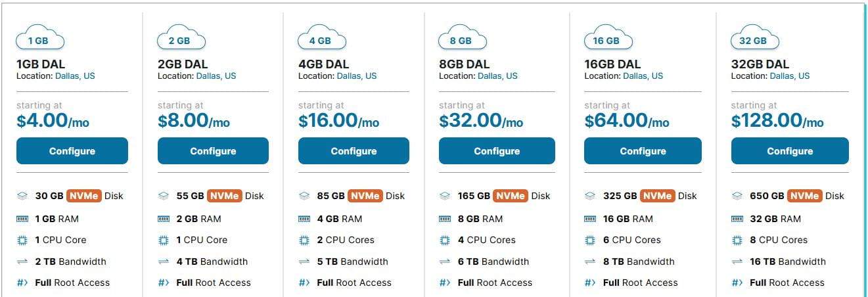Configure the 2GB DAL plan
This screenshot has height=297, width=868.
[x=213, y=151]
